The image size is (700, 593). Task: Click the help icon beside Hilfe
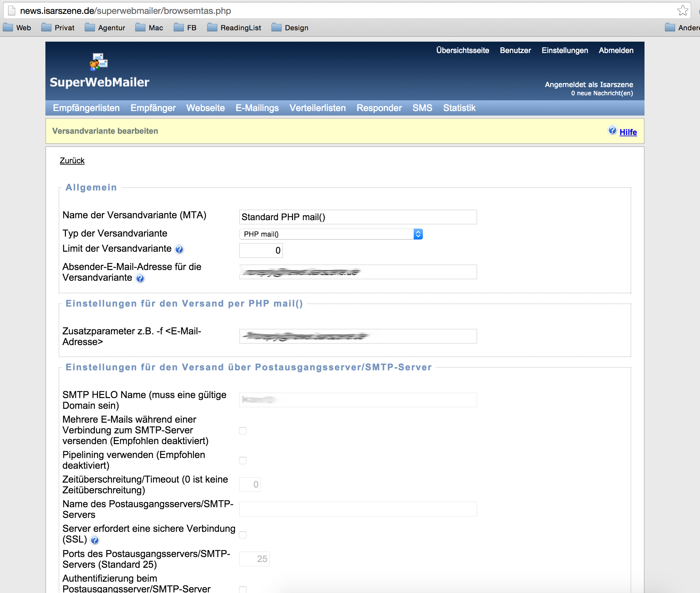point(612,131)
